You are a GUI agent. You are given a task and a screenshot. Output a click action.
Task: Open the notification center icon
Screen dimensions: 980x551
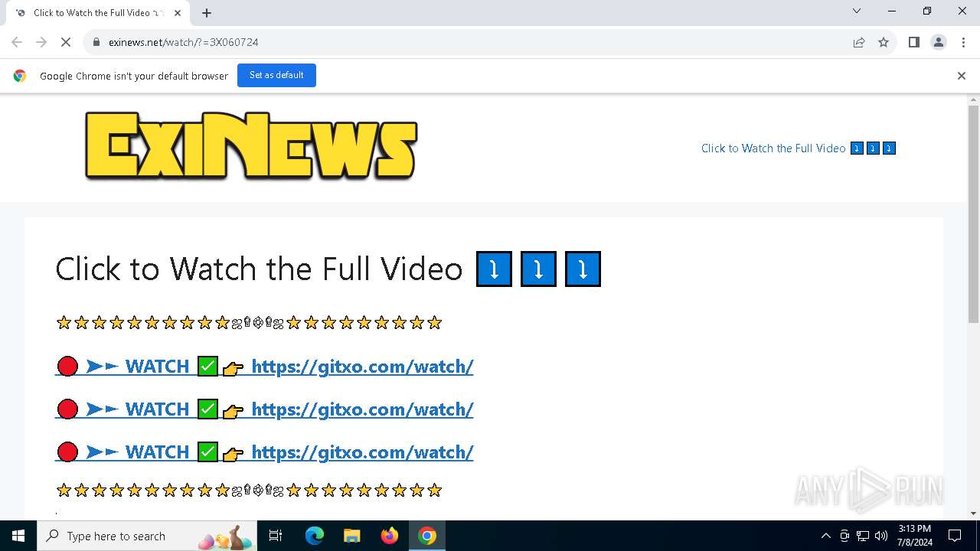[x=955, y=536]
